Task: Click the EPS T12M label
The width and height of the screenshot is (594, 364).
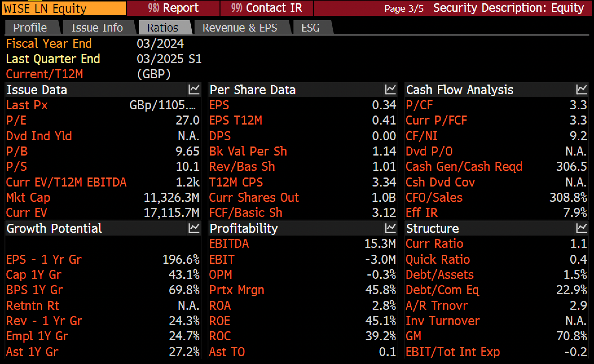Action: [x=236, y=120]
